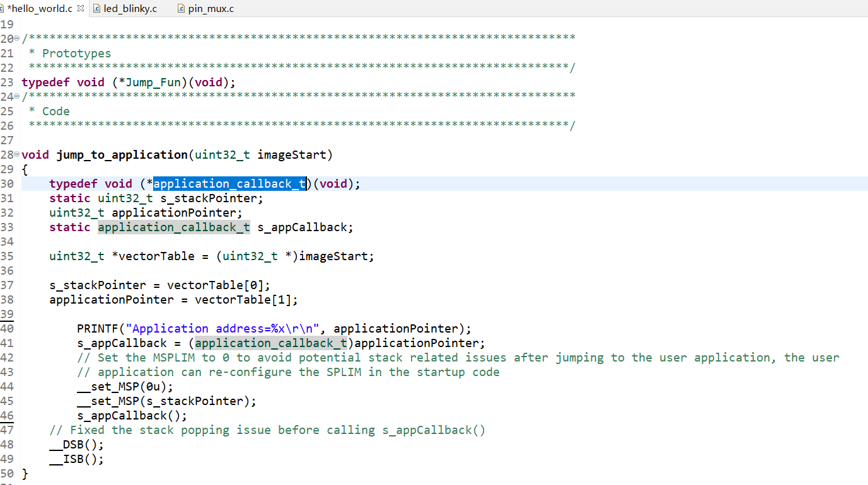Click the highlighted application_callback_t typedef name
Image resolution: width=868 pixels, height=485 pixels.
coord(229,184)
